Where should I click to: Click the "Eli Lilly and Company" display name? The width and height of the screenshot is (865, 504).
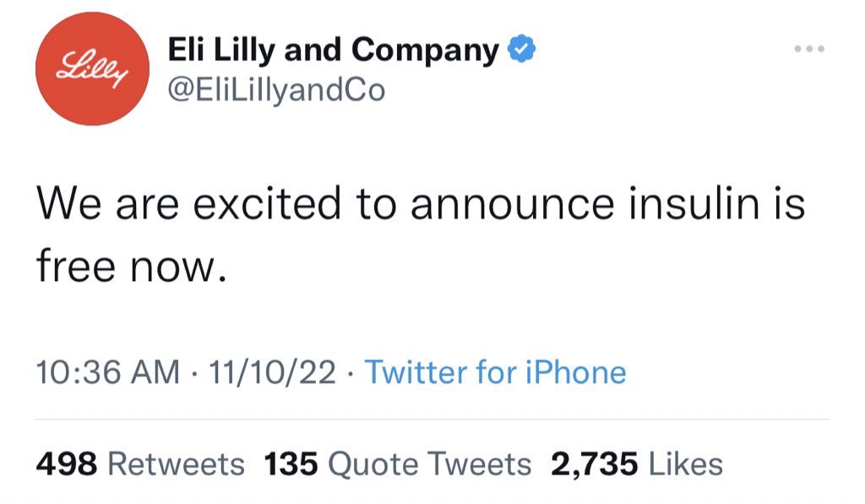click(334, 51)
